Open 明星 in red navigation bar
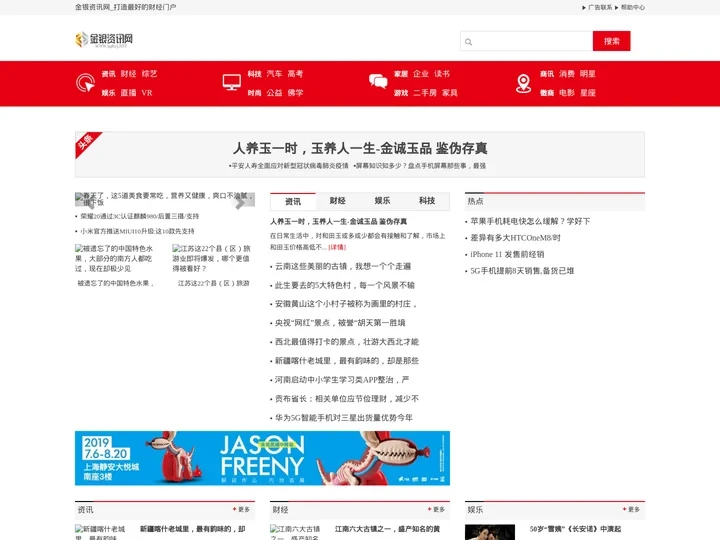This screenshot has width=720, height=540. coord(588,74)
